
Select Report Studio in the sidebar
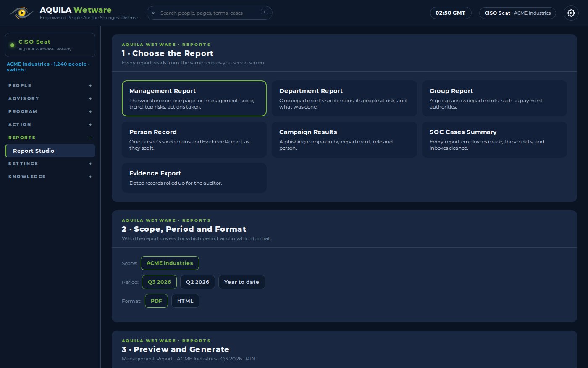pyautogui.click(x=50, y=151)
